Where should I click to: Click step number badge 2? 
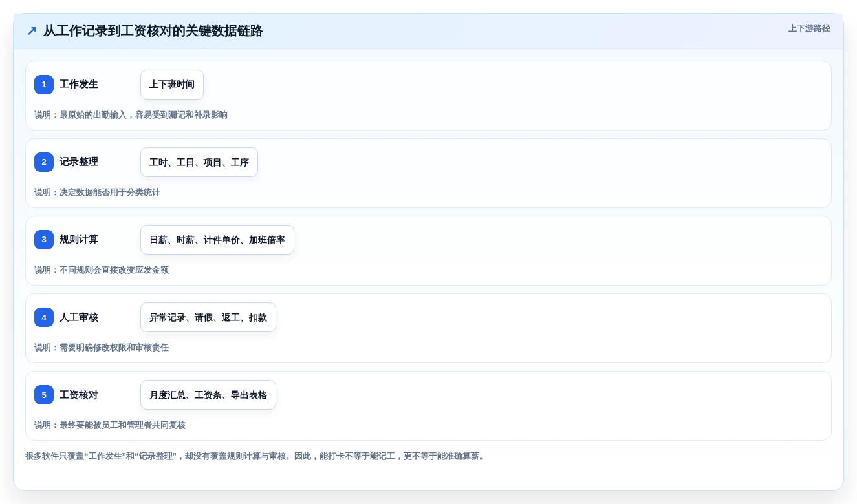[44, 162]
